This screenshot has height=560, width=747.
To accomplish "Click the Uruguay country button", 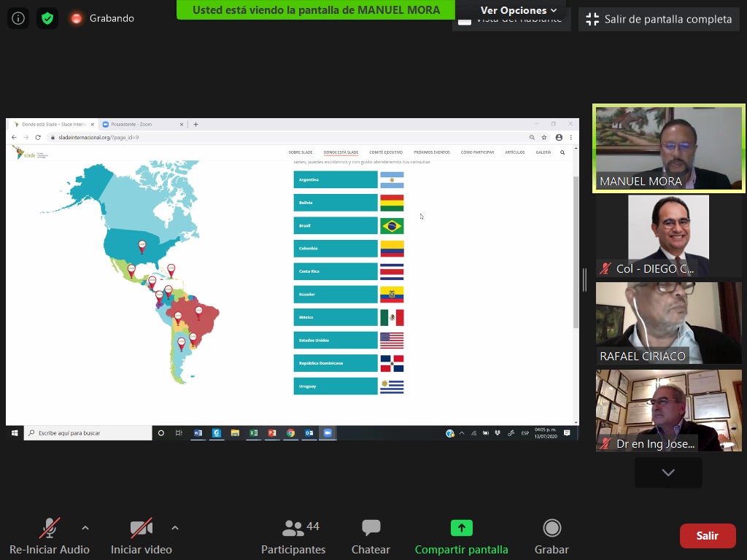I will click(336, 386).
